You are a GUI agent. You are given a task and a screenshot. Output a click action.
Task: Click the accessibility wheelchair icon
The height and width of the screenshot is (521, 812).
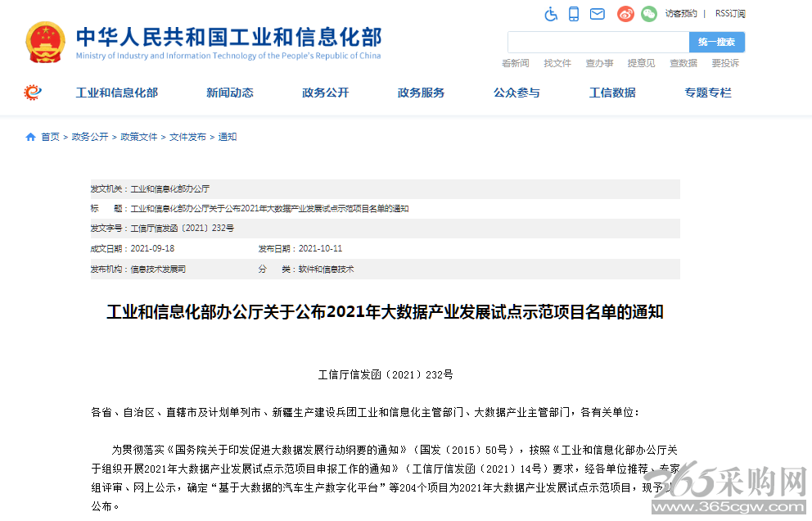(x=551, y=14)
